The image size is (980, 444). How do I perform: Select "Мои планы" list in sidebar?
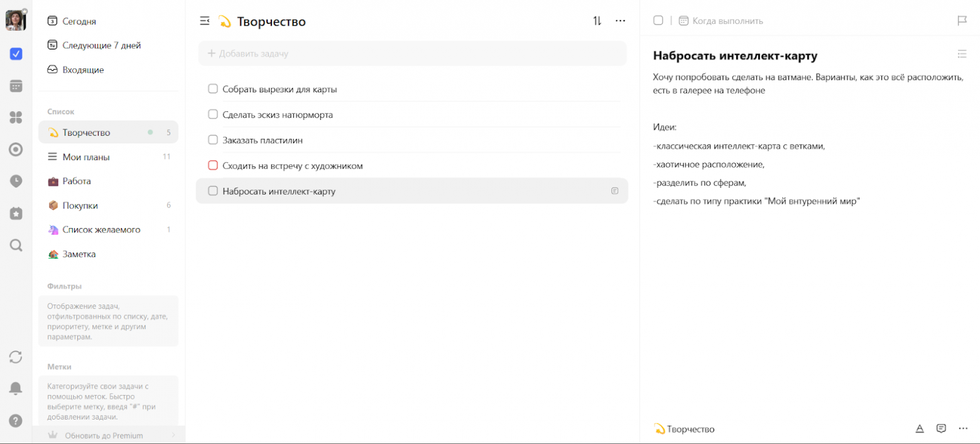click(x=86, y=157)
